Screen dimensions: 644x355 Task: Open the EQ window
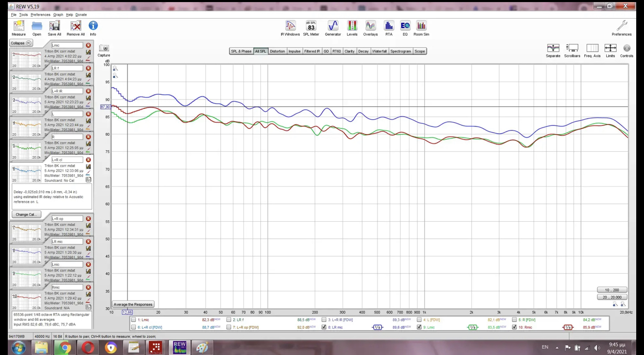point(405,28)
